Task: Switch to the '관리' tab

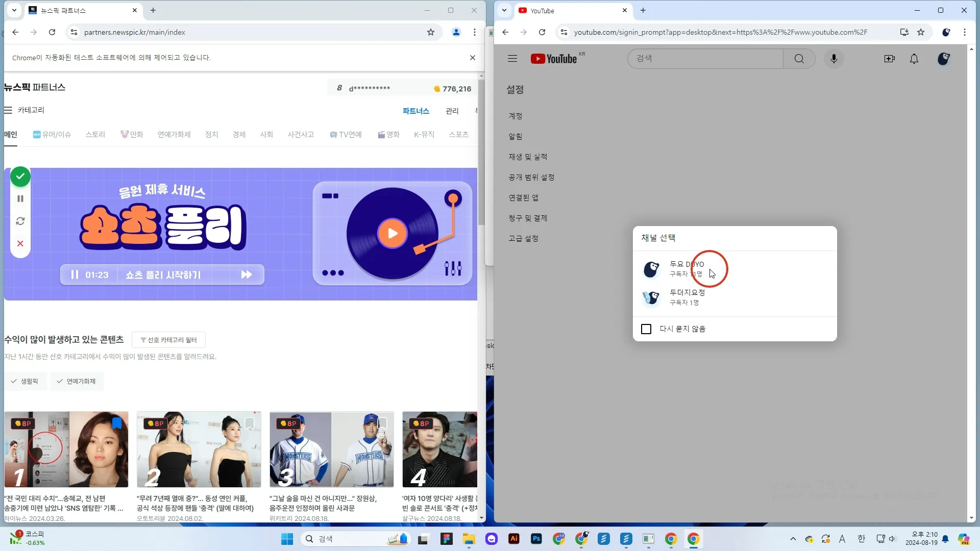Action: coord(452,111)
